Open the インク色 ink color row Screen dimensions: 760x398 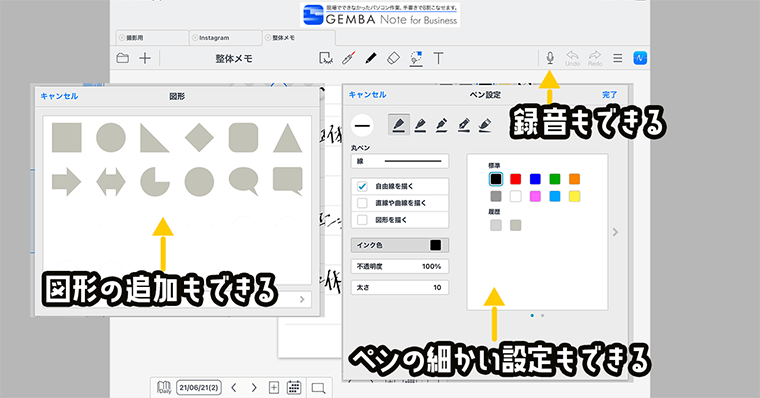[400, 245]
